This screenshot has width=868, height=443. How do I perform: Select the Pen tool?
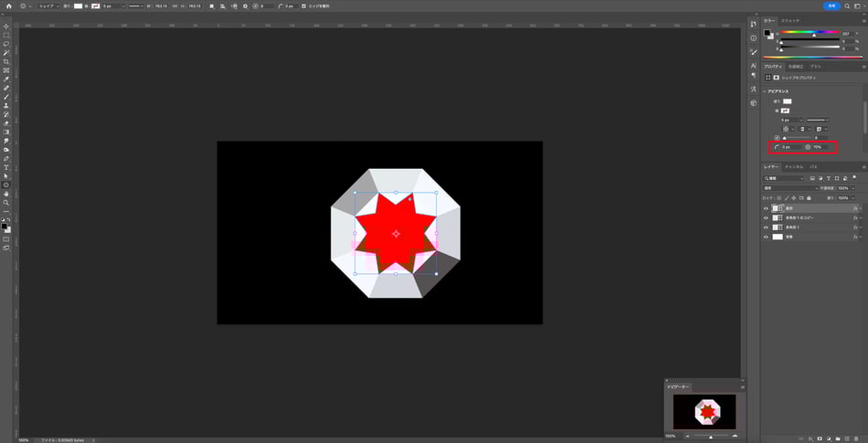pyautogui.click(x=6, y=159)
